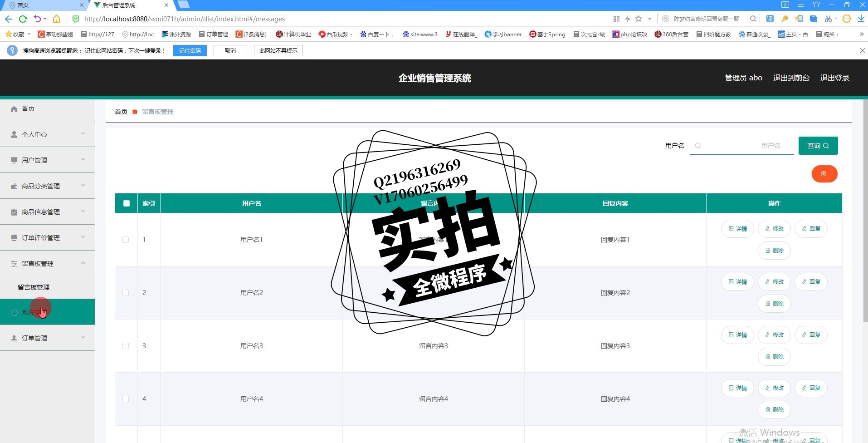Screen dimensions: 868x443
Task: Click the bookmark star in address bar
Action: pyautogui.click(x=639, y=19)
